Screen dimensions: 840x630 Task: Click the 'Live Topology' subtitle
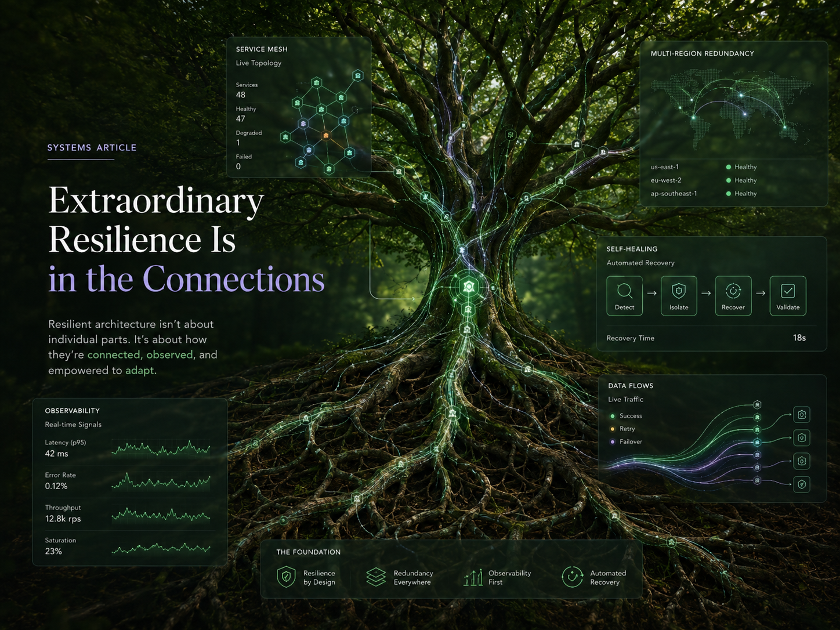pos(259,63)
